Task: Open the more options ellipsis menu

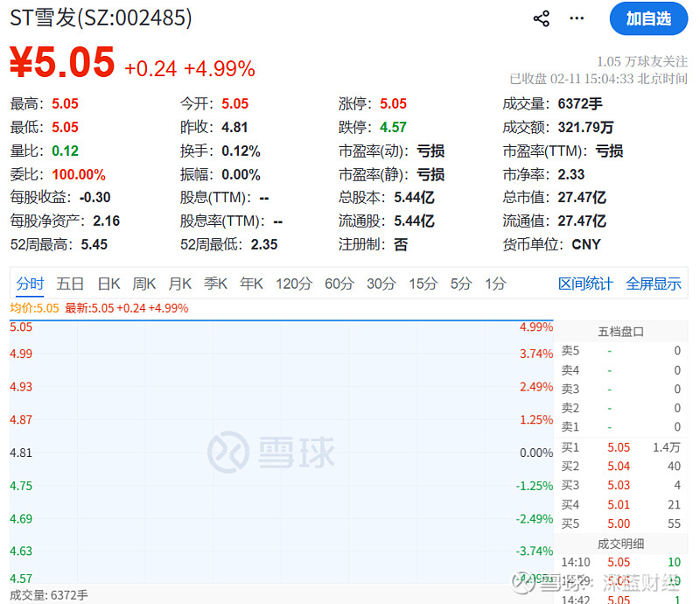Action: 576,18
